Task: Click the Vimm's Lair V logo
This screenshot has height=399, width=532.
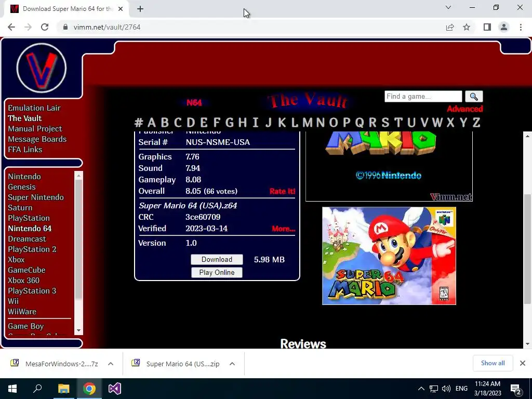Action: click(42, 68)
